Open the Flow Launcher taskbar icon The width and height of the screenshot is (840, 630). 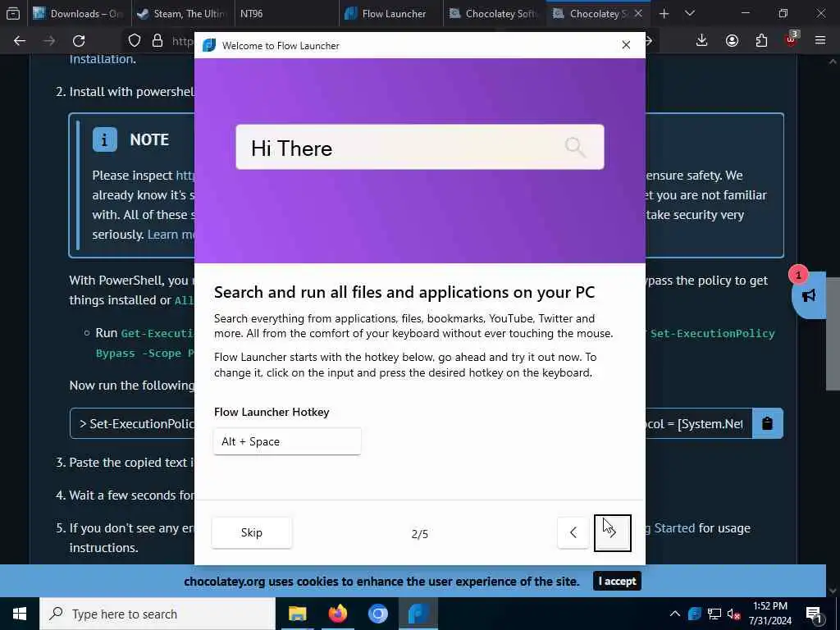coord(418,614)
